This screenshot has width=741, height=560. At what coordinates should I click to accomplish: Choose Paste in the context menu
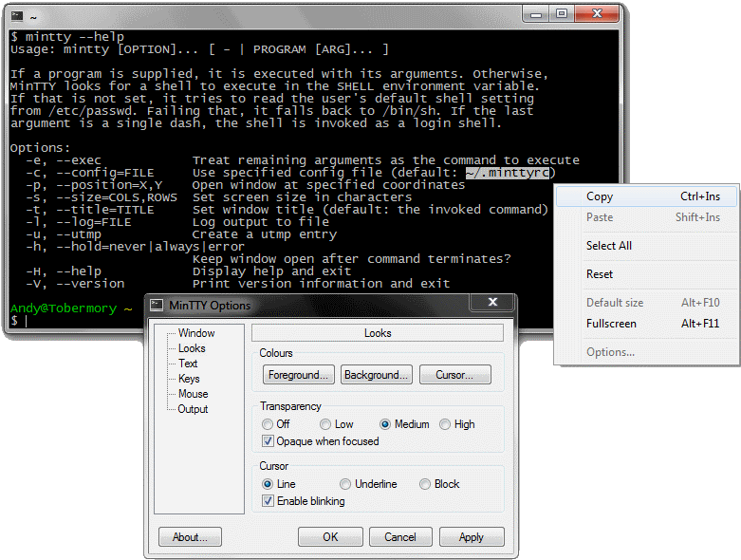tap(646, 217)
